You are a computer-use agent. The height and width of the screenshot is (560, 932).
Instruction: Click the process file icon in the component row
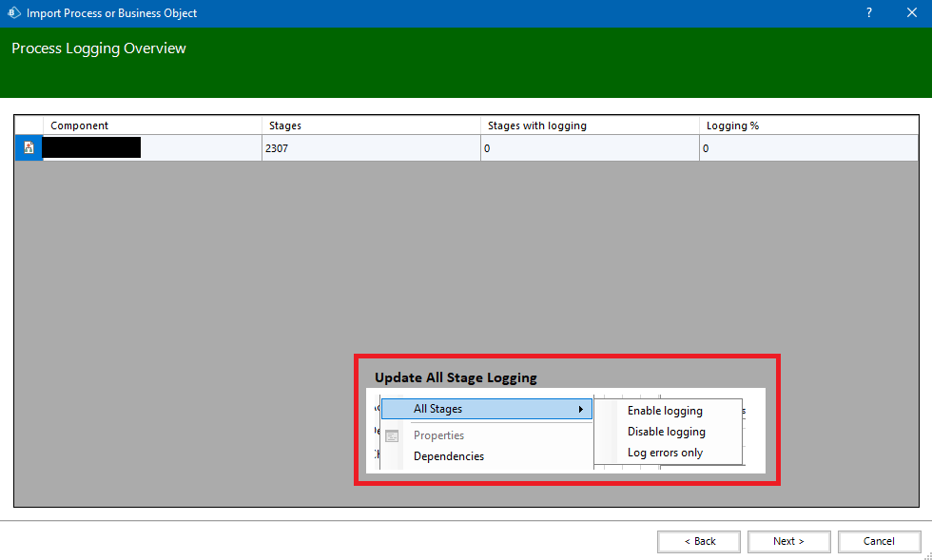[29, 147]
